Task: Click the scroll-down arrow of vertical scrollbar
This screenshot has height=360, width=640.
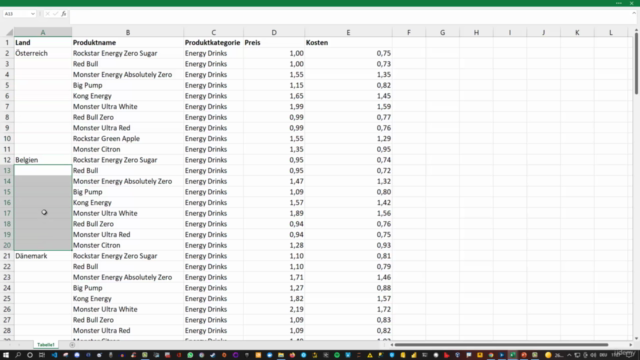Action: pos(636,338)
